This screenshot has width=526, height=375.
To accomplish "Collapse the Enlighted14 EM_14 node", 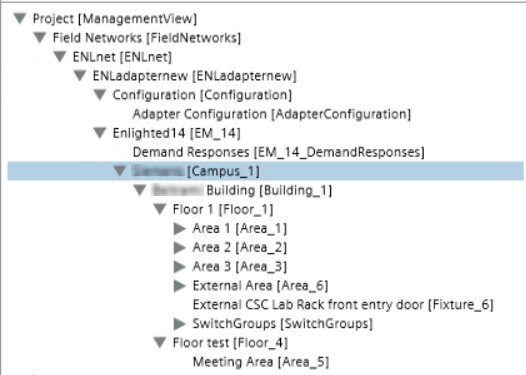I will coord(100,133).
